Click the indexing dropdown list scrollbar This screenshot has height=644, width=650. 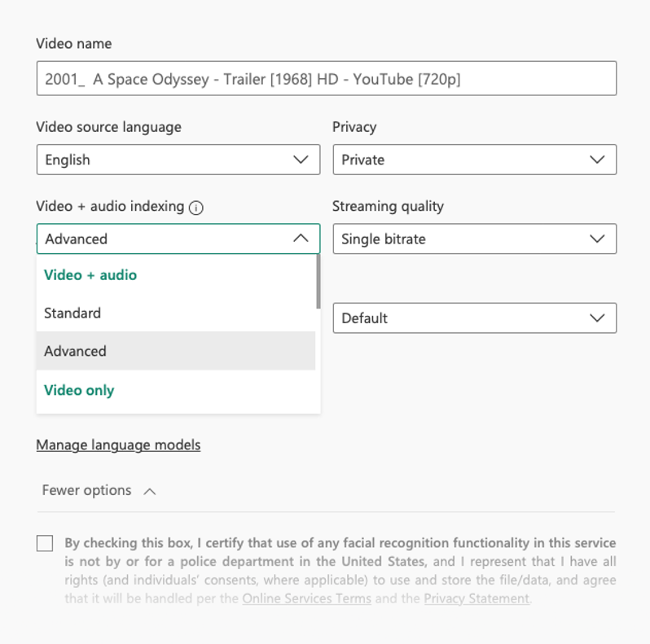[318, 282]
